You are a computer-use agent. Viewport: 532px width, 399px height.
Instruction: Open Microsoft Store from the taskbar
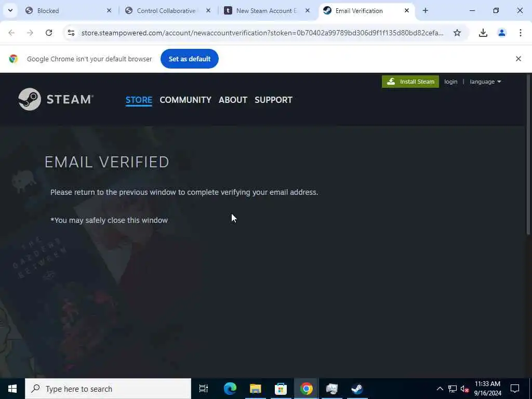tap(281, 389)
